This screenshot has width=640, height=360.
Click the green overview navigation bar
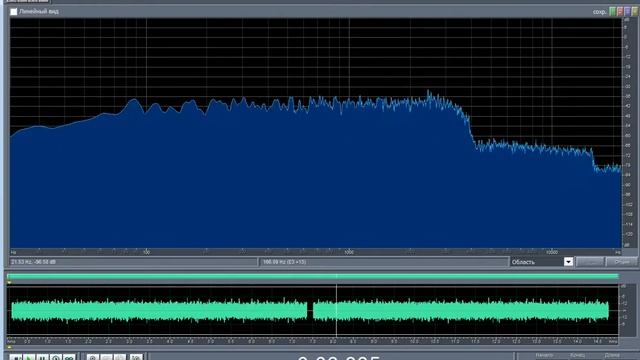click(x=313, y=276)
